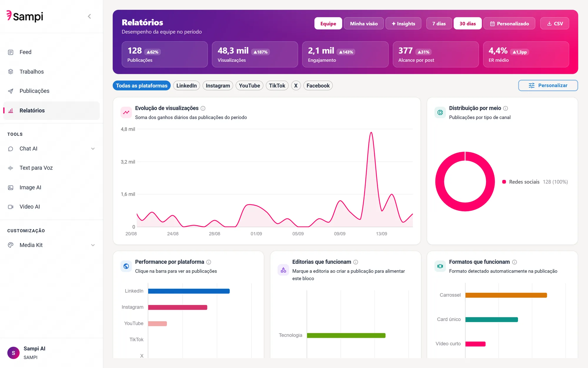Click info icon beside Performance por plataforma
This screenshot has height=368, width=588.
209,262
